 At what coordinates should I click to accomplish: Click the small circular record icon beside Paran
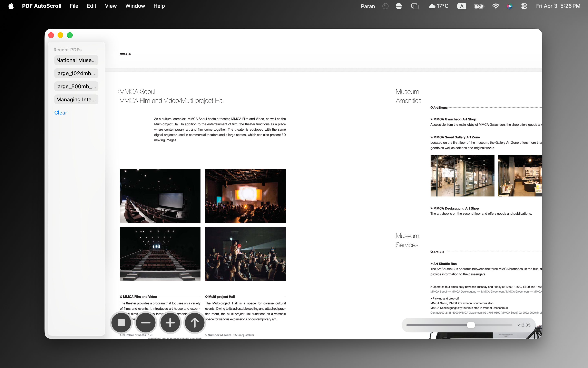[x=385, y=6]
